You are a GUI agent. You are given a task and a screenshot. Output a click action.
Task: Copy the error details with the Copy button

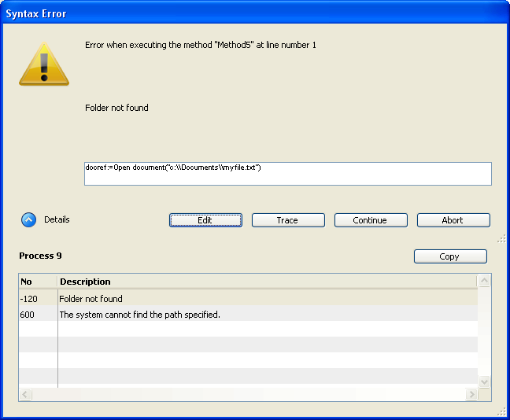click(449, 256)
